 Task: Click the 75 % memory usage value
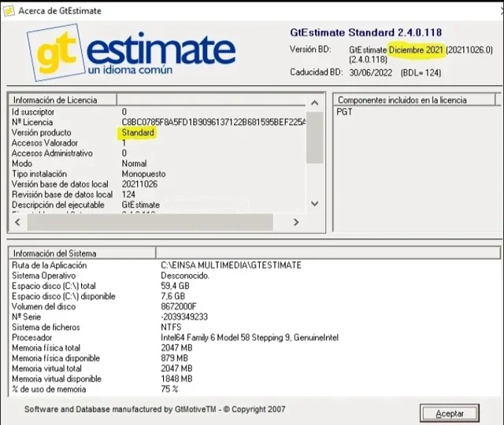169,389
